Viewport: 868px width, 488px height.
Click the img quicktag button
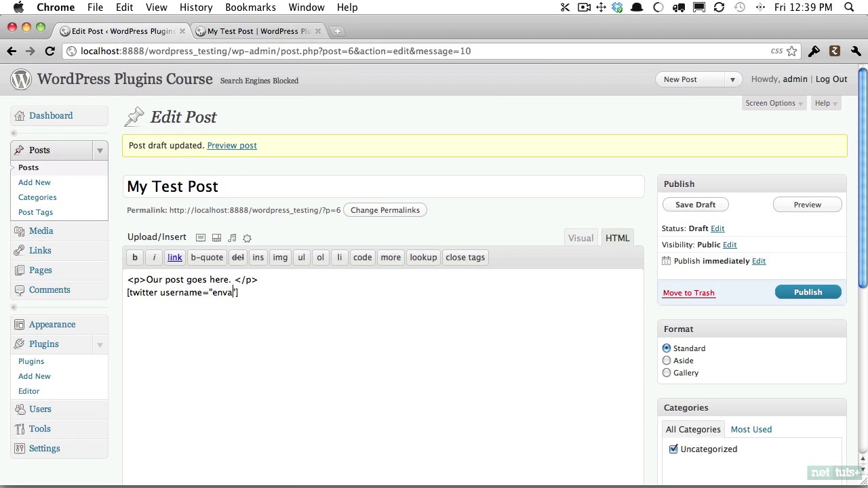pyautogui.click(x=280, y=258)
